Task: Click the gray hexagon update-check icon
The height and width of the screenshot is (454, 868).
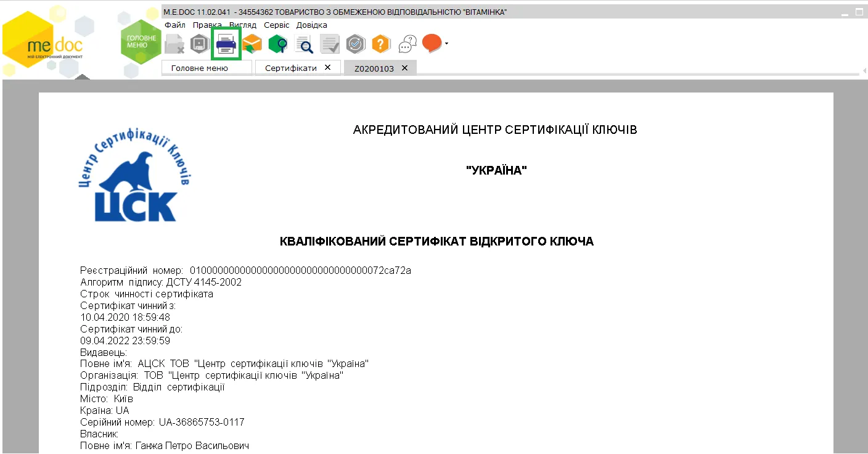Action: tap(356, 43)
